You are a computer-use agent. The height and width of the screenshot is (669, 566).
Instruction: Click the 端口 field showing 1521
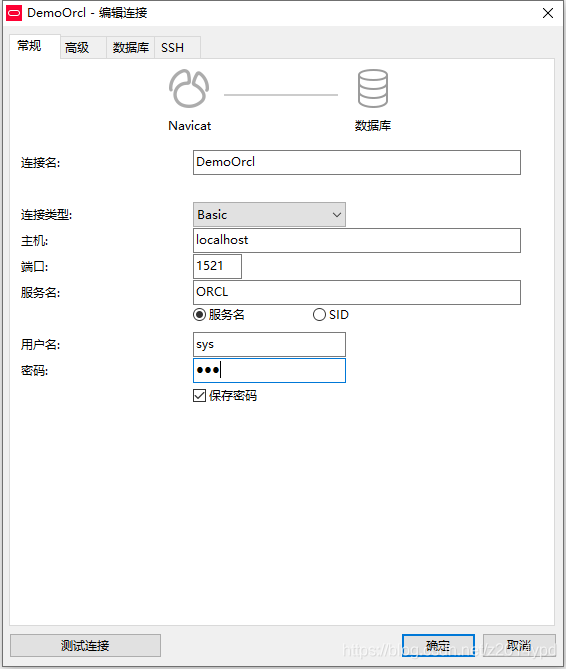tap(217, 266)
